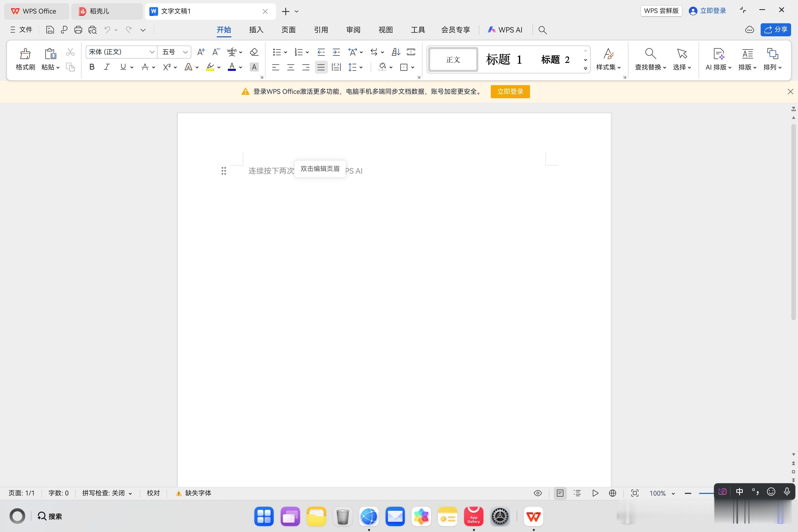Apply the 标题 1 heading style
This screenshot has width=798, height=532.
click(x=504, y=60)
